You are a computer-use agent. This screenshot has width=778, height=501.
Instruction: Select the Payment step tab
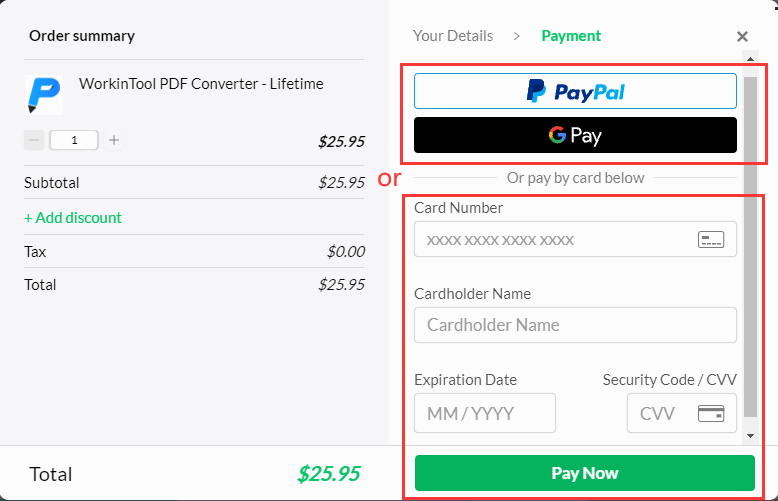tap(571, 36)
